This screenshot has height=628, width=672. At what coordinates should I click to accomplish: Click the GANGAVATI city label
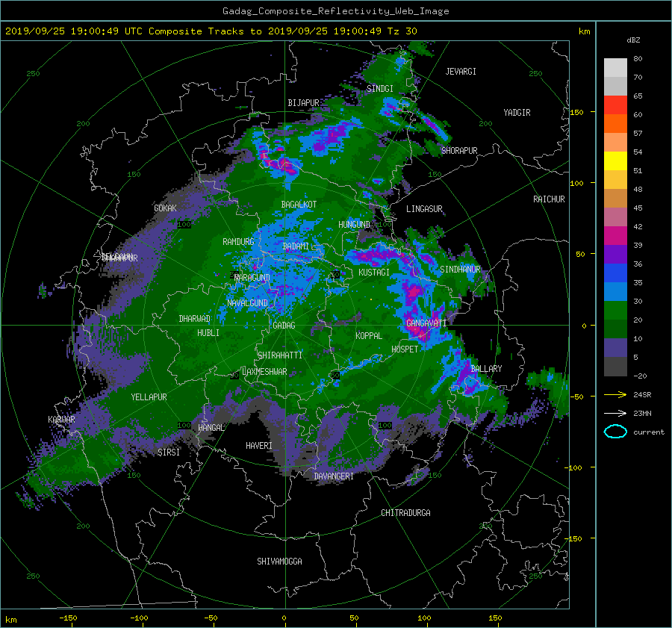[426, 323]
